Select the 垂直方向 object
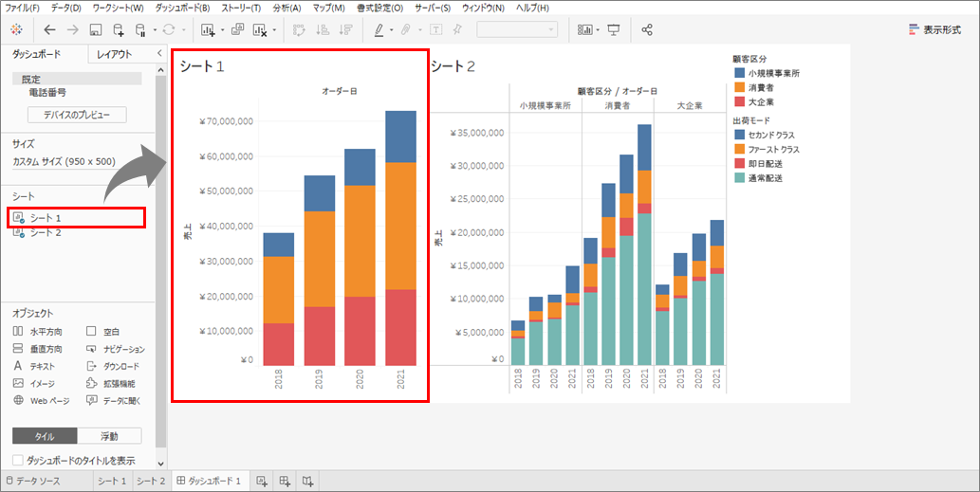Screen dimensions: 980x492 pyautogui.click(x=38, y=349)
